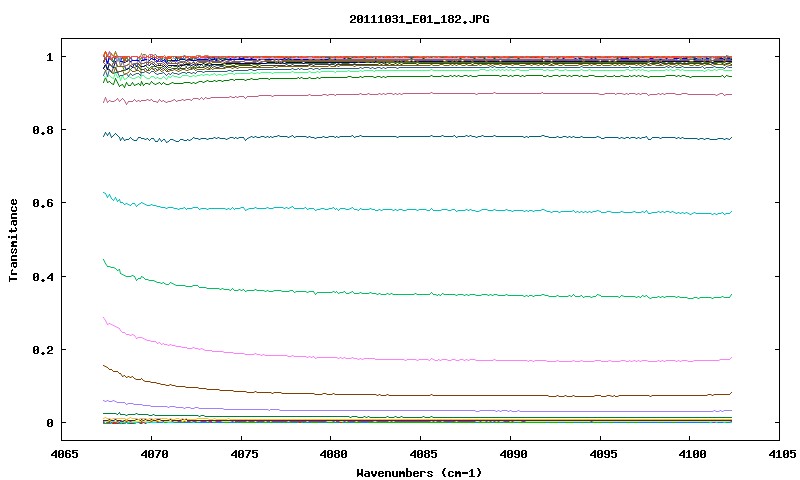The width and height of the screenshot is (800, 480).
Task: Select the dark teal curve near 0.78 transmittance
Action: pos(418,137)
